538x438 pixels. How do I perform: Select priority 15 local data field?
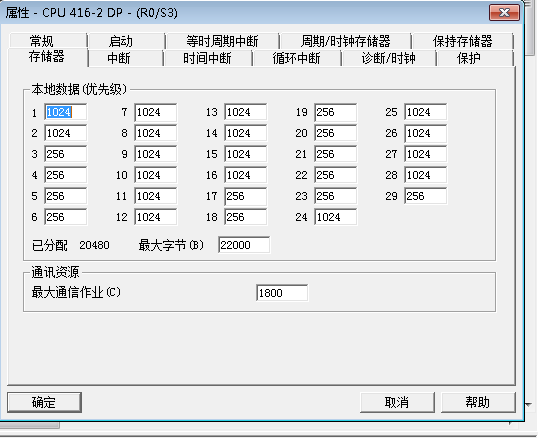[245, 154]
